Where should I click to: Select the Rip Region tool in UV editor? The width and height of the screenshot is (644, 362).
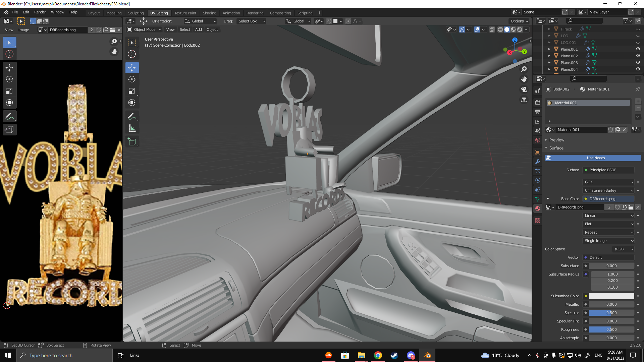pyautogui.click(x=9, y=130)
